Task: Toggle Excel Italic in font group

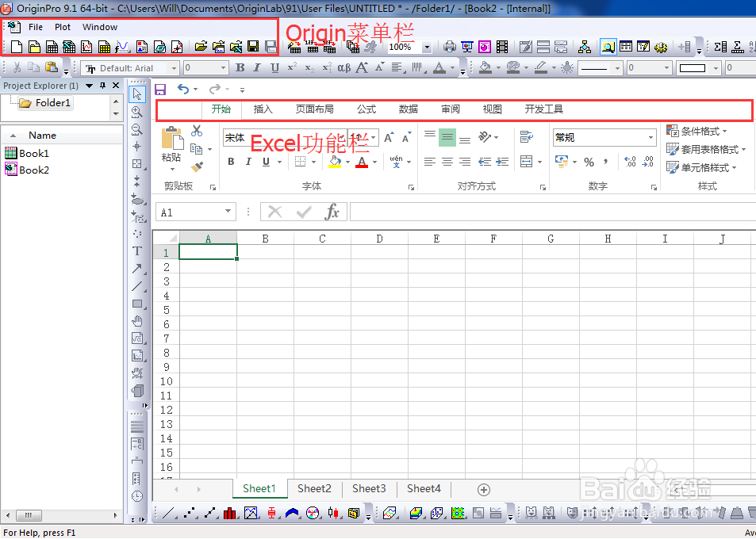Action: coord(248,162)
